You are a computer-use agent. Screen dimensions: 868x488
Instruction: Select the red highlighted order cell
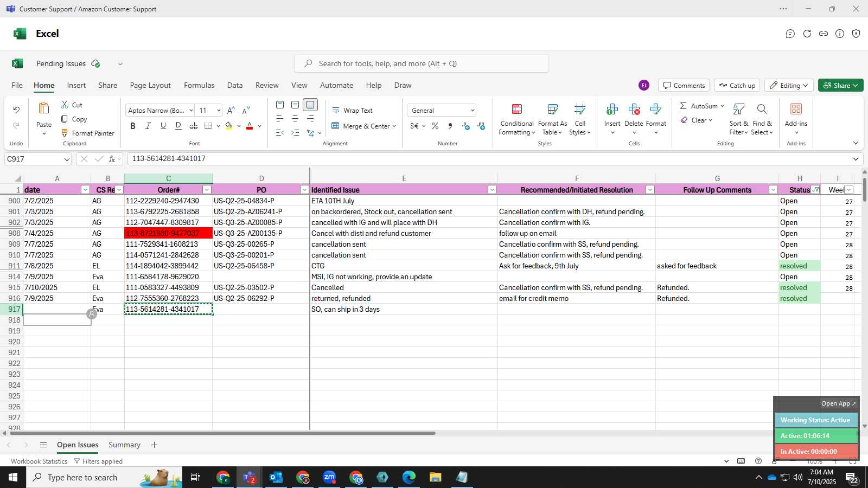(x=168, y=233)
